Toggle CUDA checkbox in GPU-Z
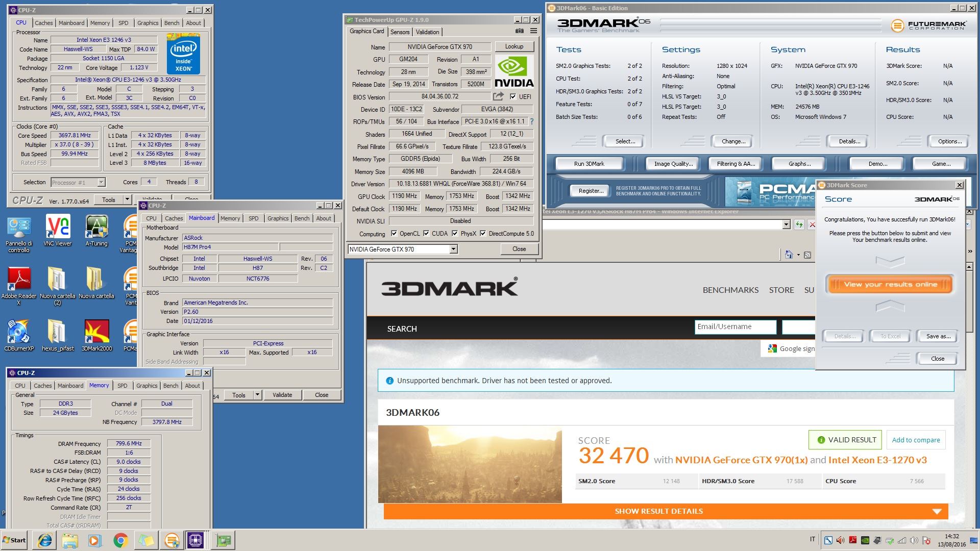The height and width of the screenshot is (551, 980). [x=426, y=234]
